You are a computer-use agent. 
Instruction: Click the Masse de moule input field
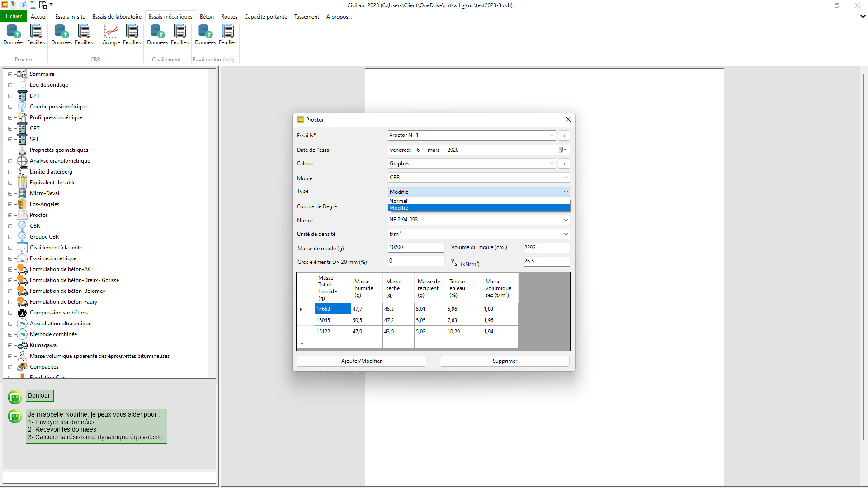[x=416, y=248]
